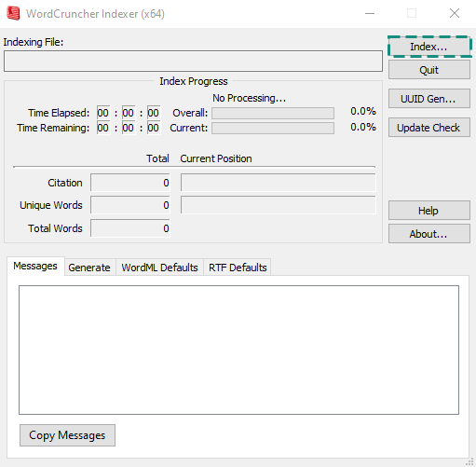Click the Current progress bar
The height and width of the screenshot is (467, 476).
click(273, 128)
